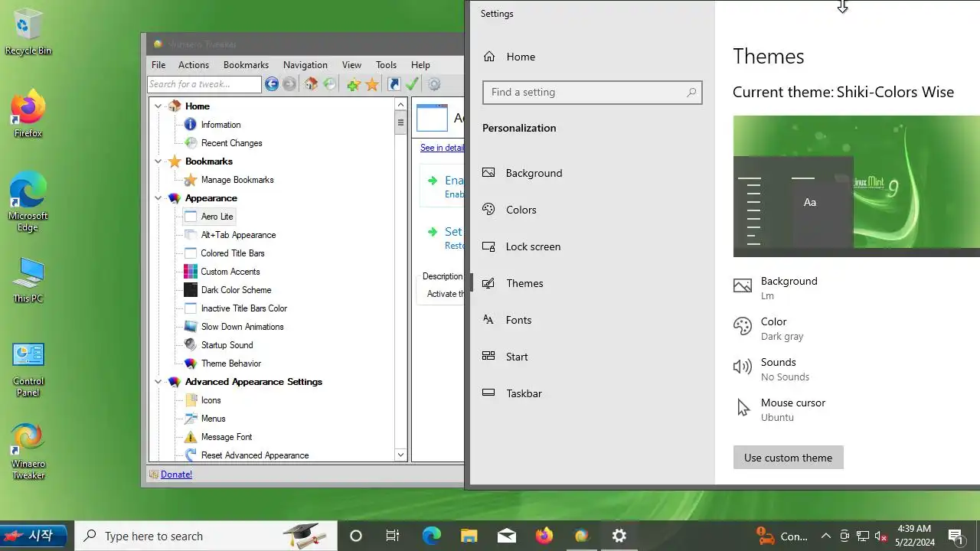980x551 pixels.
Task: Open the Tools menu
Action: tap(386, 65)
